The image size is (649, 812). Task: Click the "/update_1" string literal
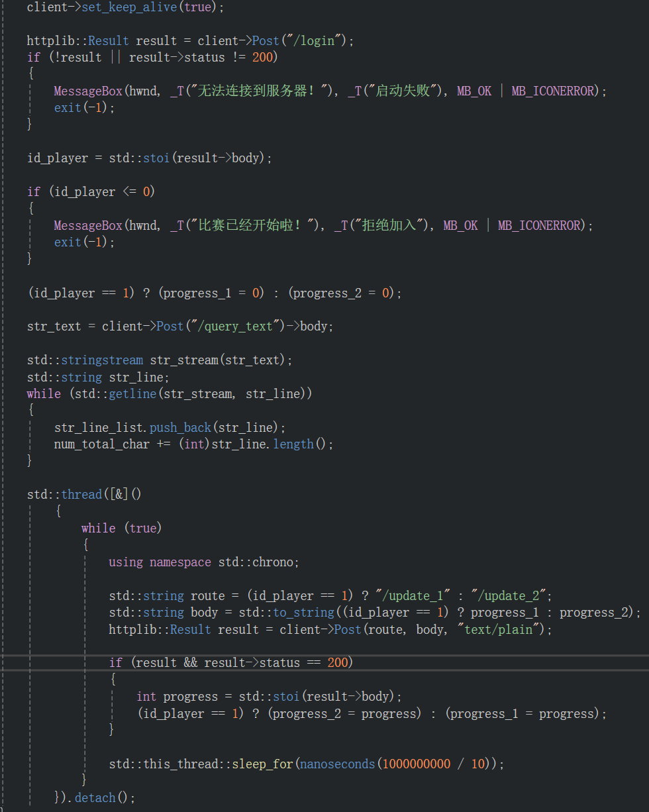413,595
